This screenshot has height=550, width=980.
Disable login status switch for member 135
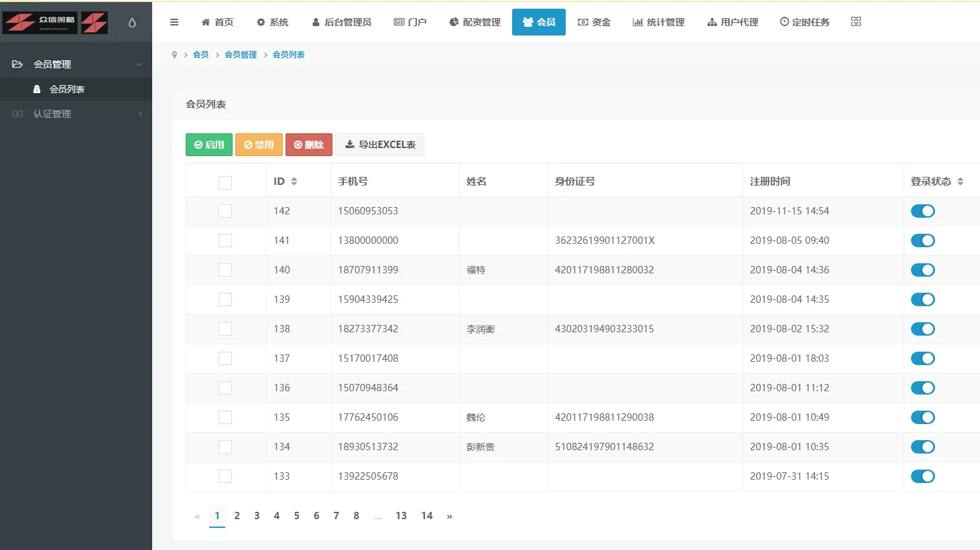[922, 417]
